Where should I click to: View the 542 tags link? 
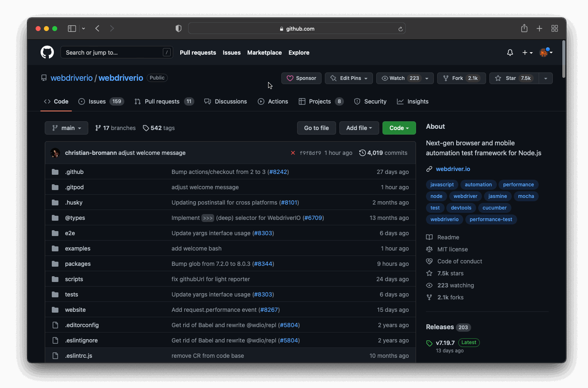pyautogui.click(x=159, y=128)
